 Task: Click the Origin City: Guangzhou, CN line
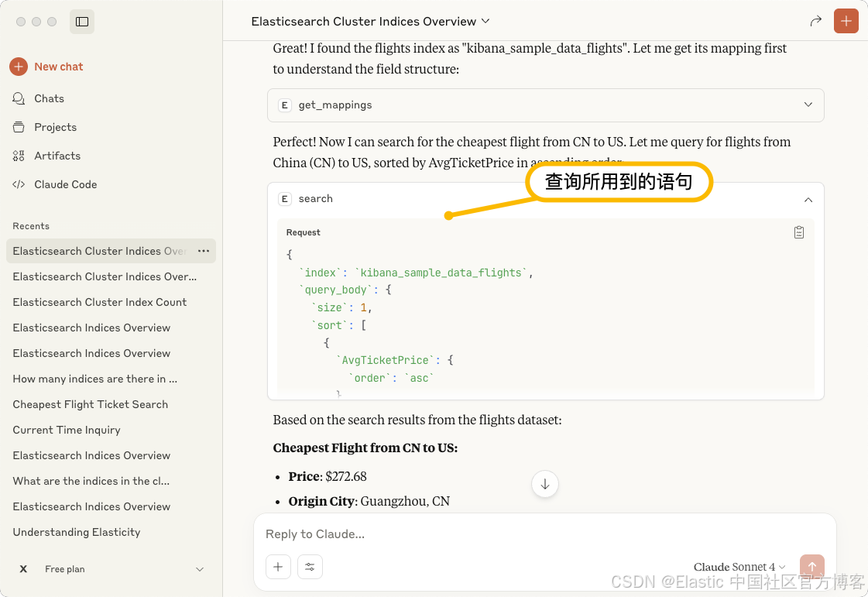[x=369, y=501]
